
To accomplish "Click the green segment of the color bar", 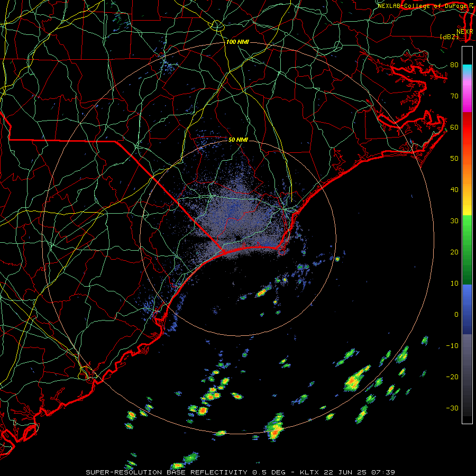I will 467,250.
